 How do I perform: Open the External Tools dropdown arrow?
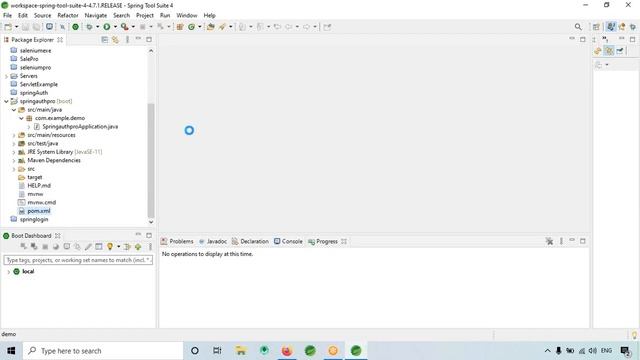point(133,27)
